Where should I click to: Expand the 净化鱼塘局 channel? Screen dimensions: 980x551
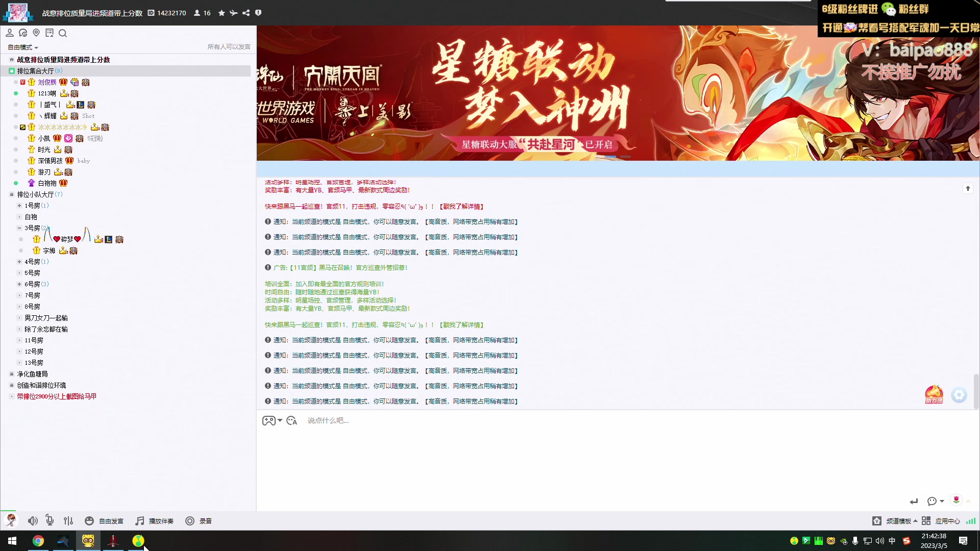coord(12,374)
